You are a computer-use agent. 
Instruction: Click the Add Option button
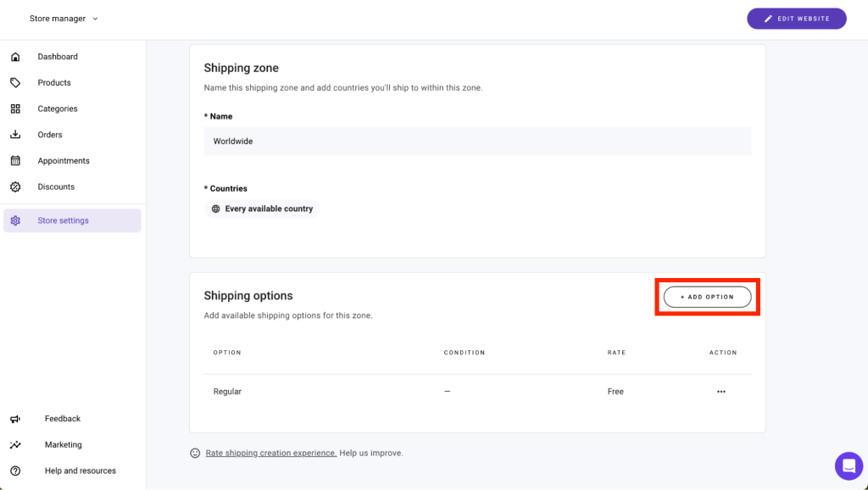pos(707,297)
